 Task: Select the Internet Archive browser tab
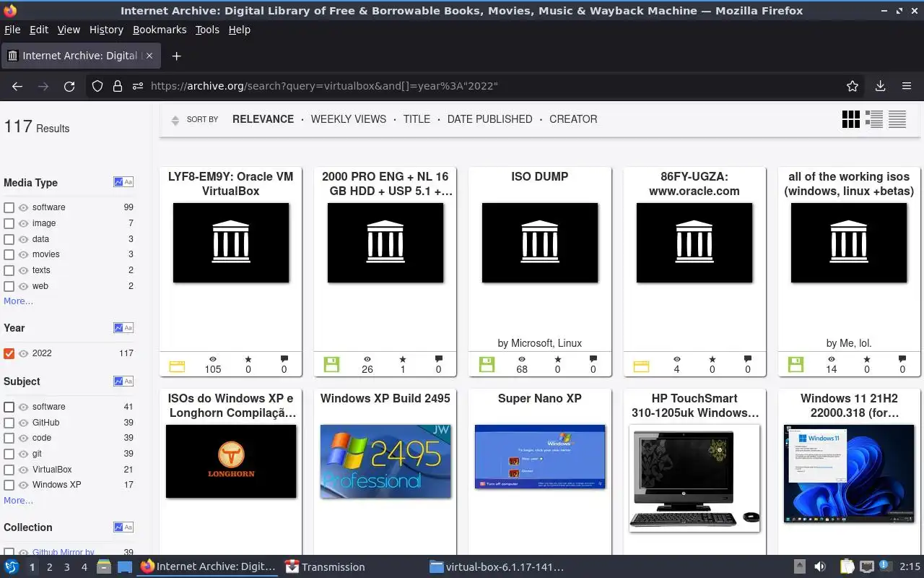[x=81, y=56]
